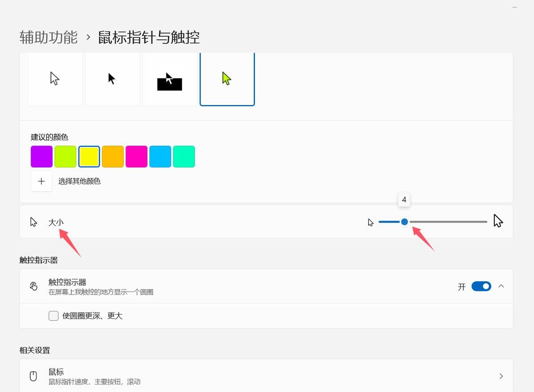Click 鼠标指针速度，主要按钮，滚动 description
This screenshot has height=392, width=534.
[x=94, y=382]
